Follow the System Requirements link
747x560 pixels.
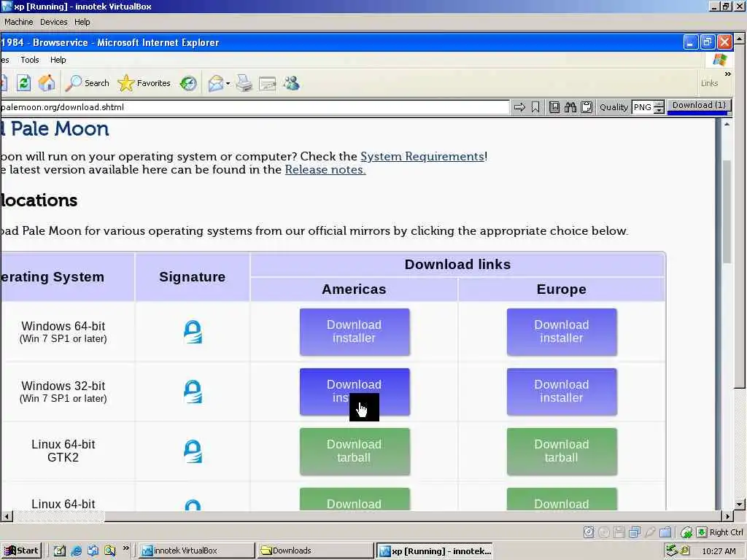422,156
